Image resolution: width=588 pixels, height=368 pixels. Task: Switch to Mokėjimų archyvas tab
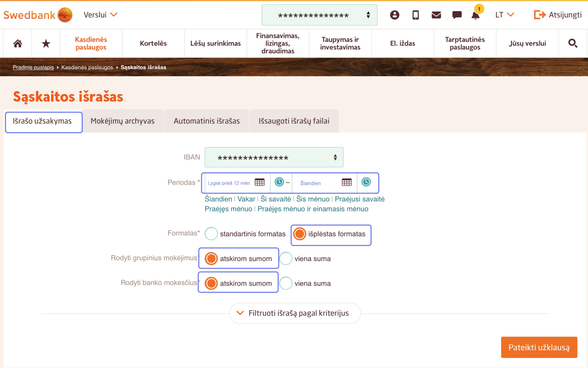122,121
